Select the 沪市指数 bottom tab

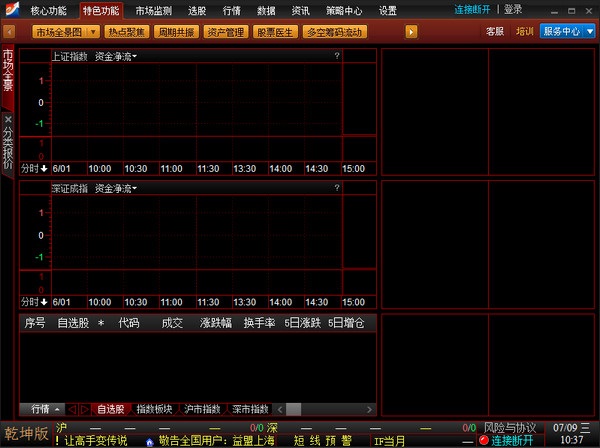[x=202, y=409]
